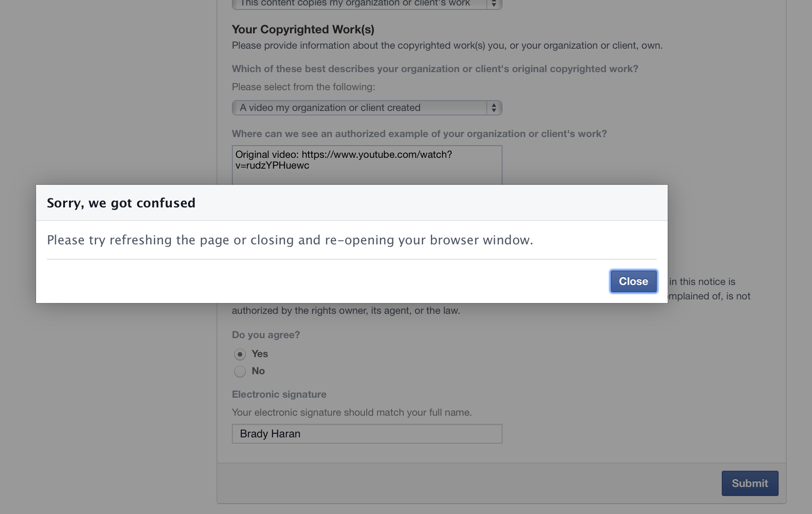Click the 'Electronic signature' label
The image size is (812, 514).
pos(279,395)
